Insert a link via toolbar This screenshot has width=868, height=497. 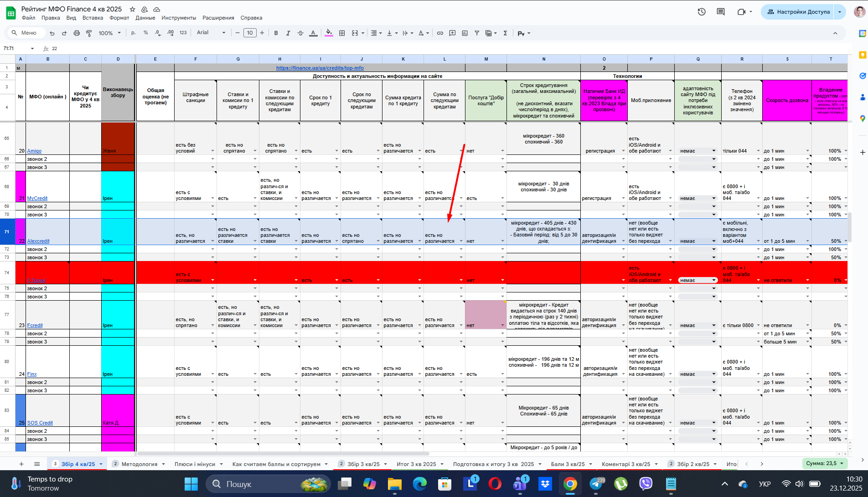click(440, 33)
